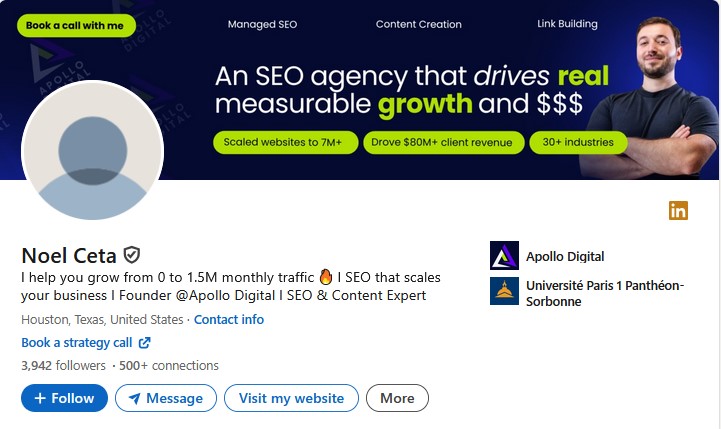Screen dimensions: 721x429
Task: Open the Book a strategy call link
Action: (77, 343)
